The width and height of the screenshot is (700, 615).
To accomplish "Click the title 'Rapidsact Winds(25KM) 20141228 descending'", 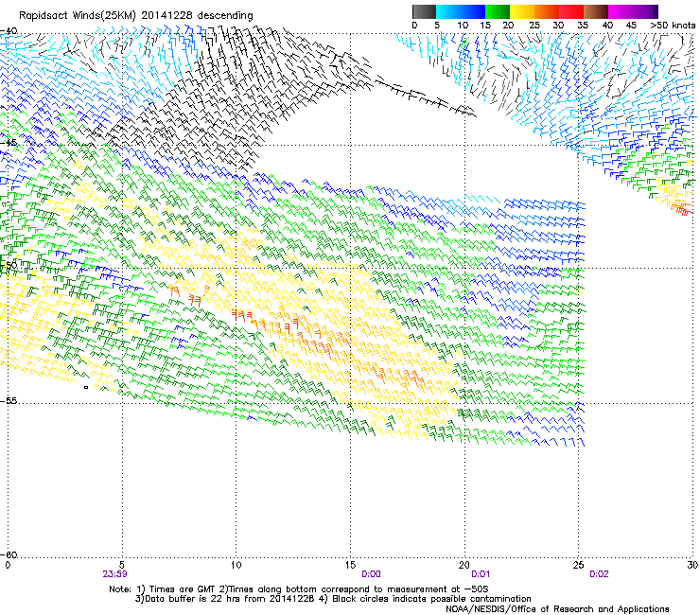I will (x=135, y=16).
